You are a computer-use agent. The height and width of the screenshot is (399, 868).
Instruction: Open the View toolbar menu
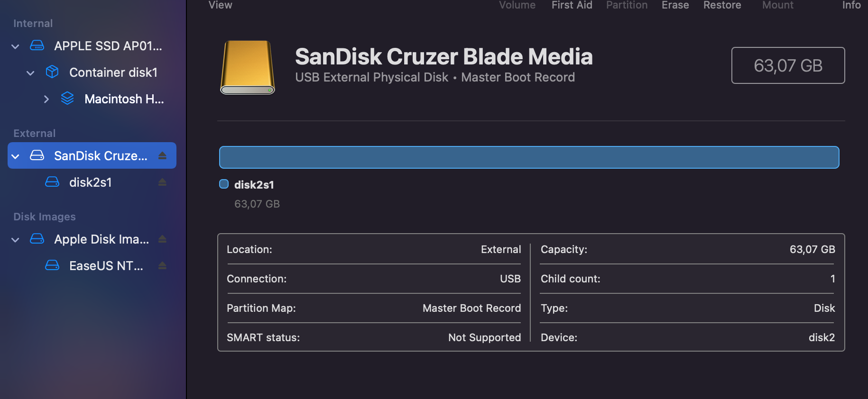pos(221,5)
